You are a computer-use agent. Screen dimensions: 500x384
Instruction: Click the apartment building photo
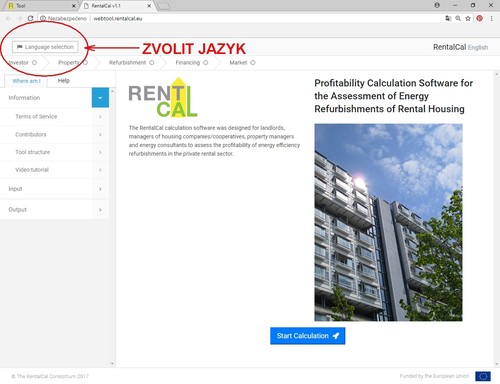pyautogui.click(x=388, y=222)
